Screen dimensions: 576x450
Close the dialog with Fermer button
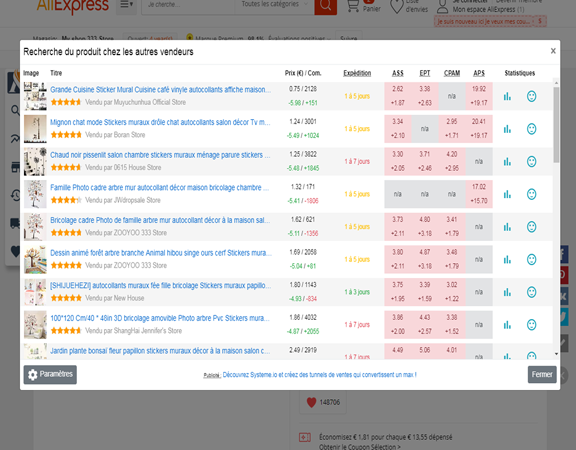[542, 374]
